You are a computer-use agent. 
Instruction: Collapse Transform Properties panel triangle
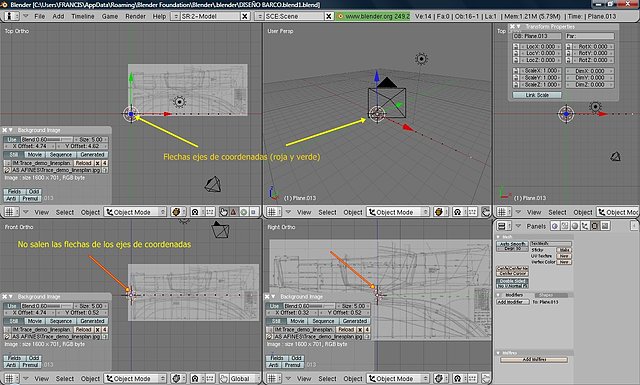(518, 27)
